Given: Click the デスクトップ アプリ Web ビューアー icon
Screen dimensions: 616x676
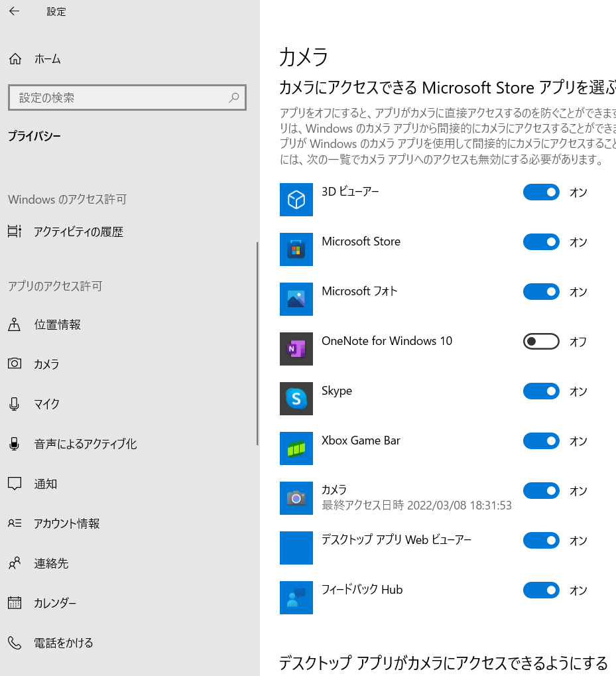Looking at the screenshot, I should coord(296,548).
